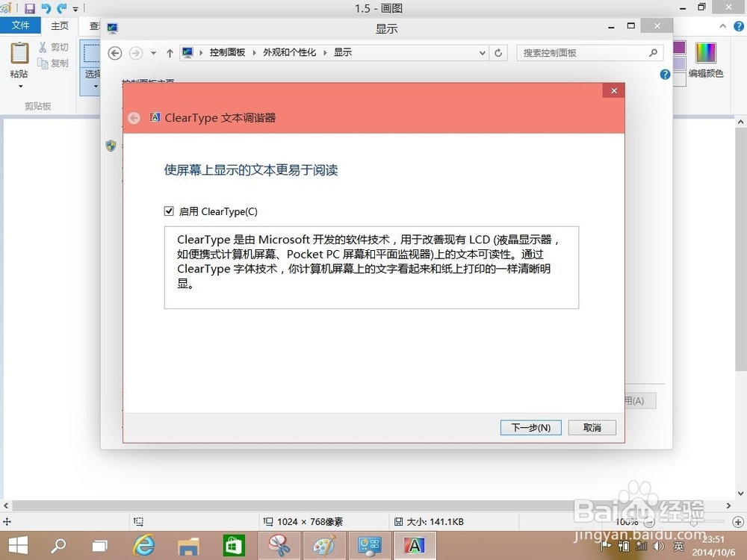Click the 搜索控制面板 search field
The height and width of the screenshot is (560, 747).
coord(590,53)
